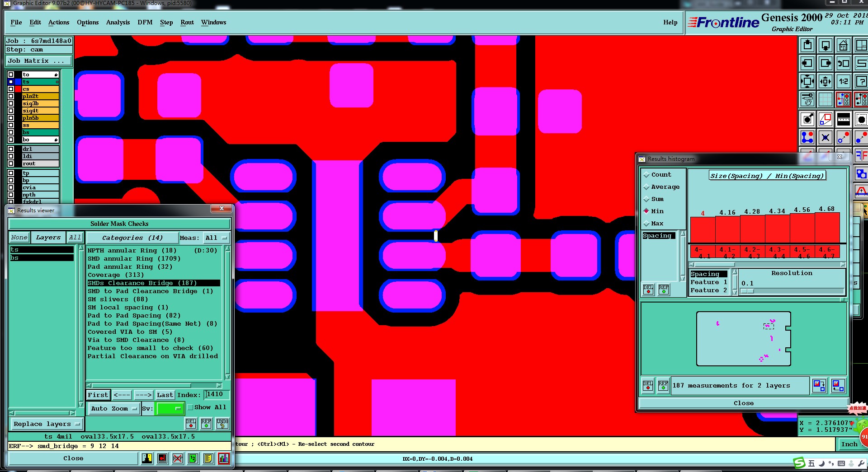Screen dimensions: 868x472
Task: Open the Auto Zoom dropdown
Action: [114, 409]
